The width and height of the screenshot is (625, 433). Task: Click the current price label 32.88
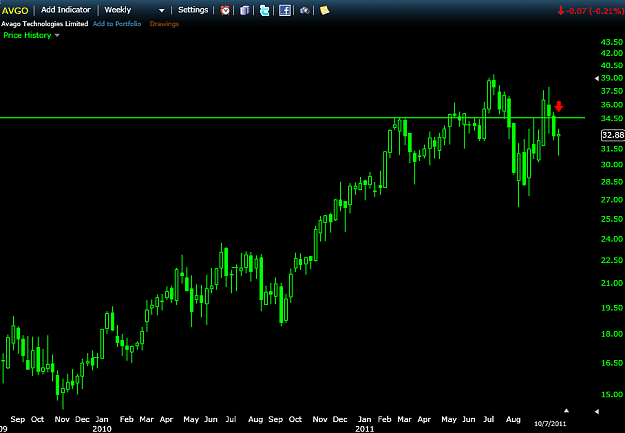click(x=613, y=135)
